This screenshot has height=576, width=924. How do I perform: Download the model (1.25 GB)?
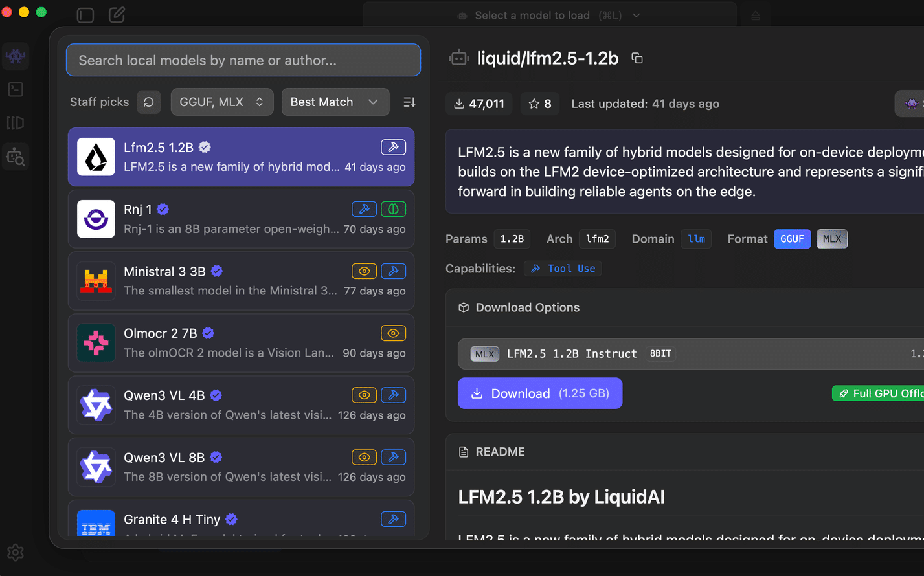(540, 393)
